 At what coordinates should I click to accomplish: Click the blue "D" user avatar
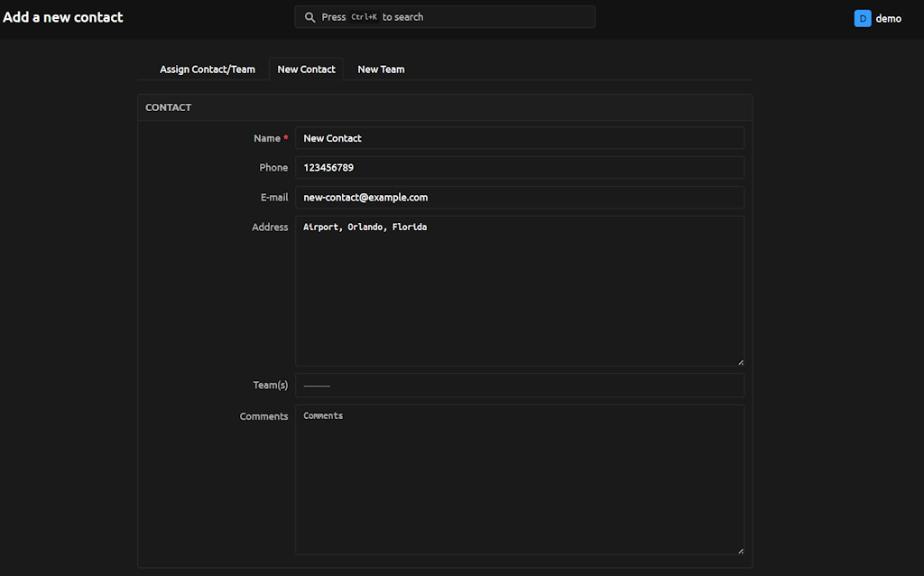pos(863,18)
